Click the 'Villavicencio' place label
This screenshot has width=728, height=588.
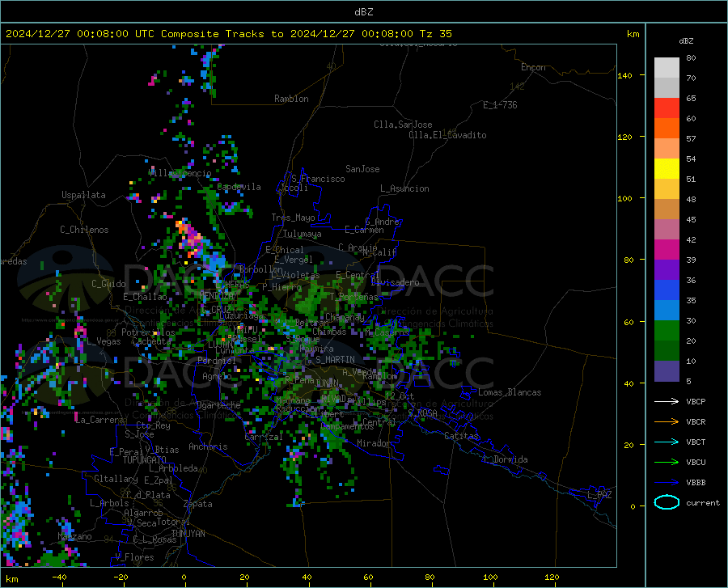coord(180,173)
